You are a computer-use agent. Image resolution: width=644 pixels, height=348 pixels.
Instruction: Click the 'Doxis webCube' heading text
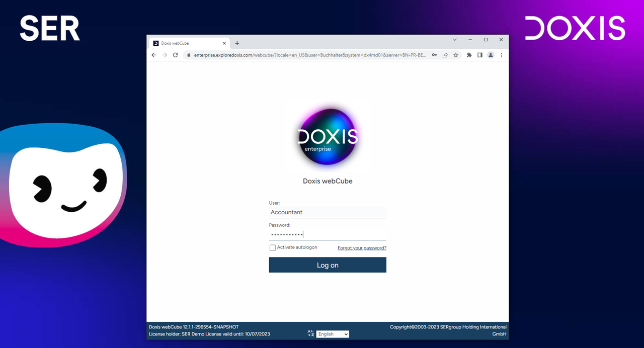click(x=328, y=181)
